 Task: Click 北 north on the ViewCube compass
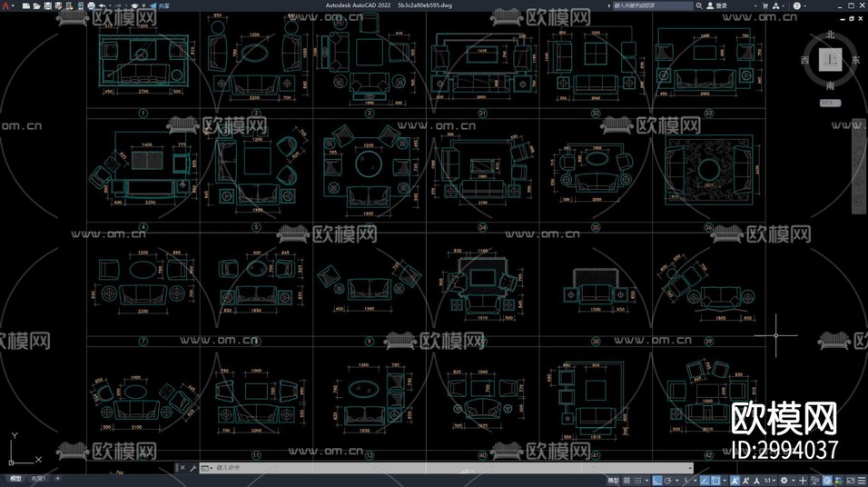point(831,35)
